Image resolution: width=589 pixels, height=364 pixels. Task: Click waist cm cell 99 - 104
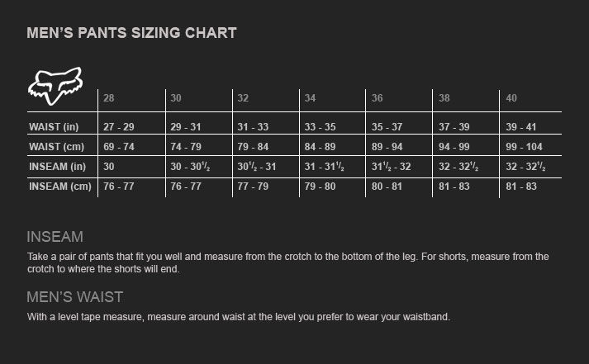[x=524, y=147]
